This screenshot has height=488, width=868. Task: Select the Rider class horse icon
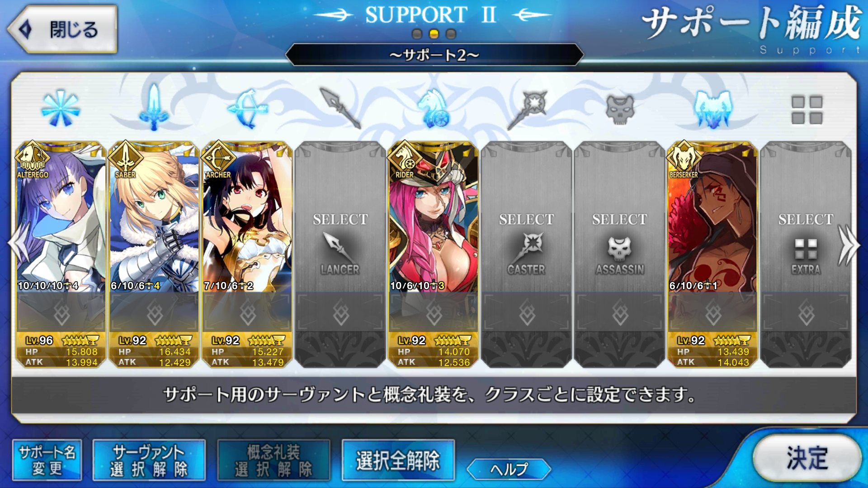coord(433,108)
